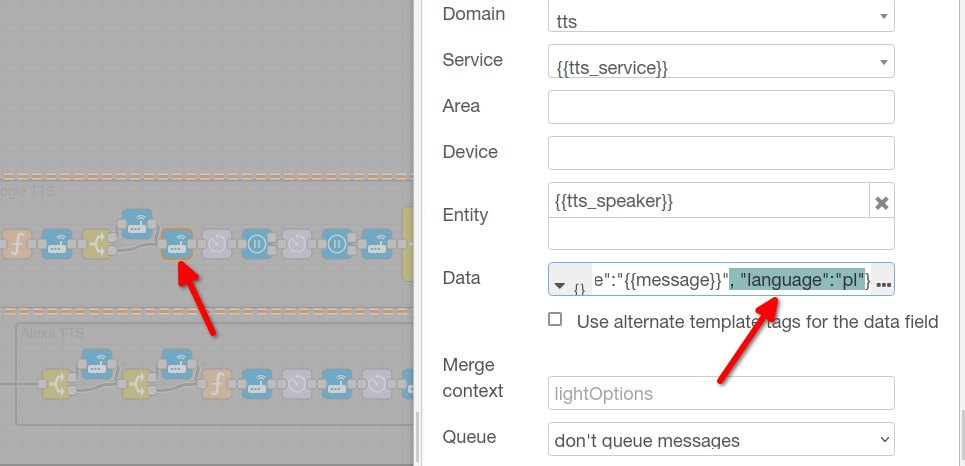Clear the {{tts_speaker}} entity with the X

point(881,203)
